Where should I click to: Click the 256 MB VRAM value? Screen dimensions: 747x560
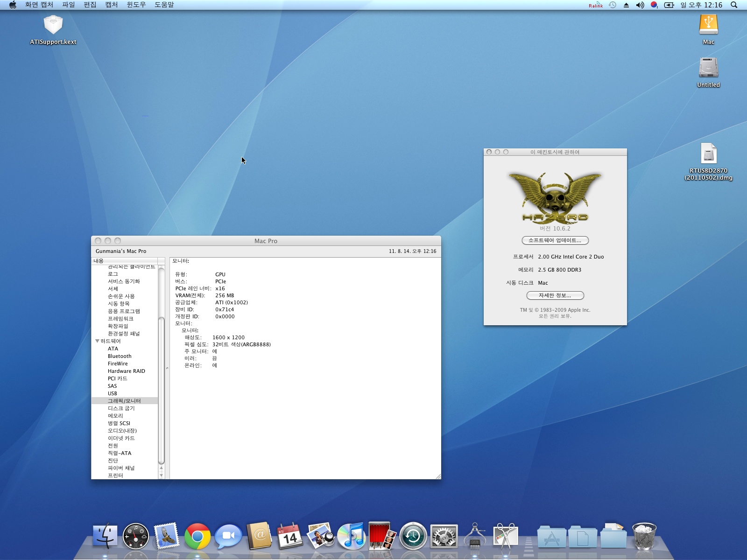[x=225, y=295]
